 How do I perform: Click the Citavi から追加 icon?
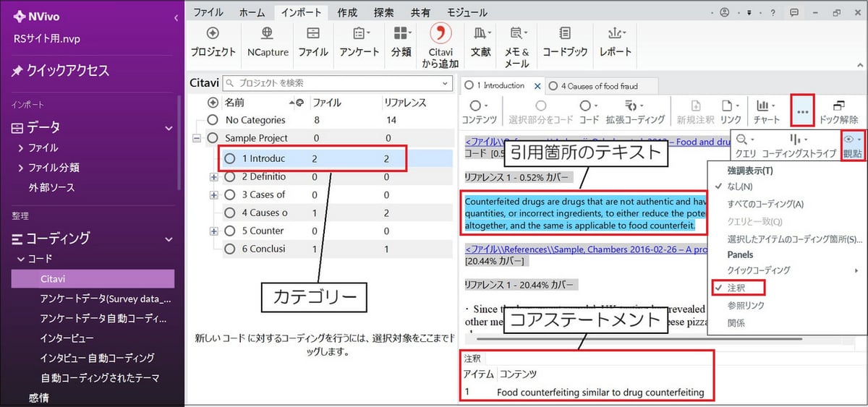coord(441,45)
